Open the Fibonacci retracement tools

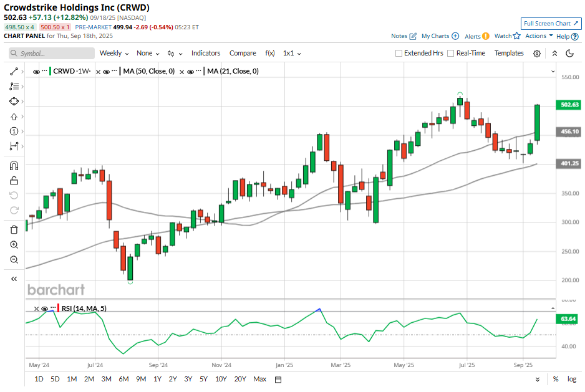point(14,86)
